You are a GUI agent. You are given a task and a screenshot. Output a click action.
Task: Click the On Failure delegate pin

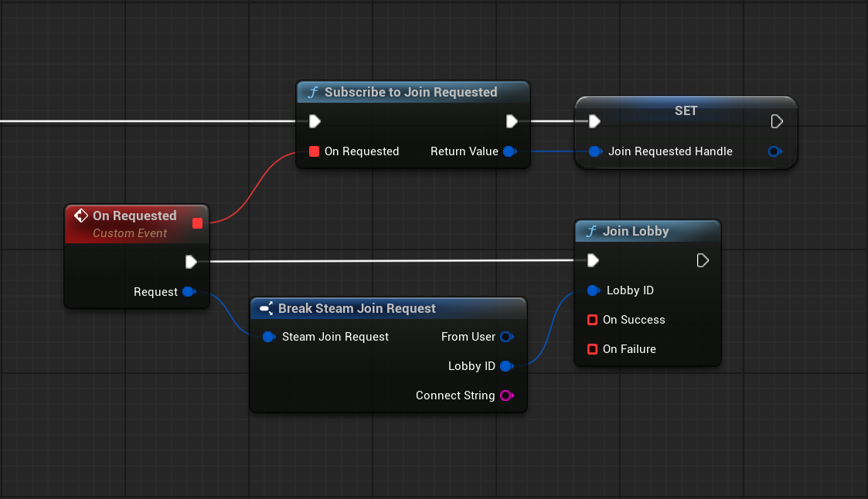[x=593, y=349]
